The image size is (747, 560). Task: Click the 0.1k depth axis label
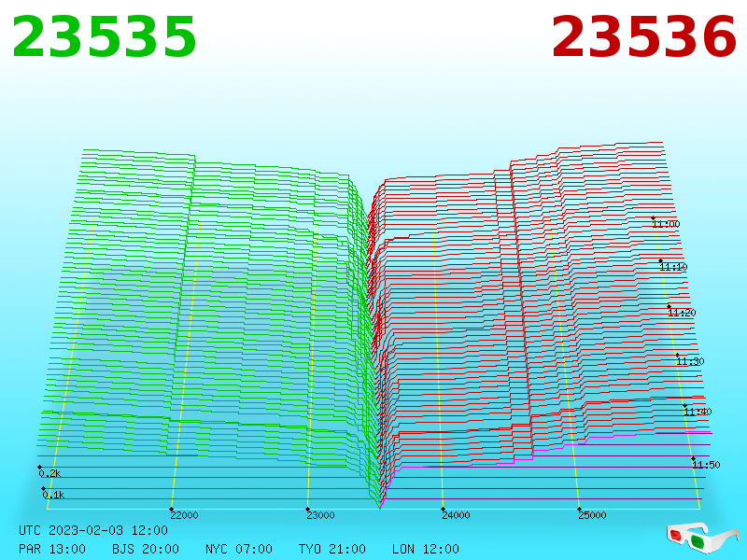53,495
